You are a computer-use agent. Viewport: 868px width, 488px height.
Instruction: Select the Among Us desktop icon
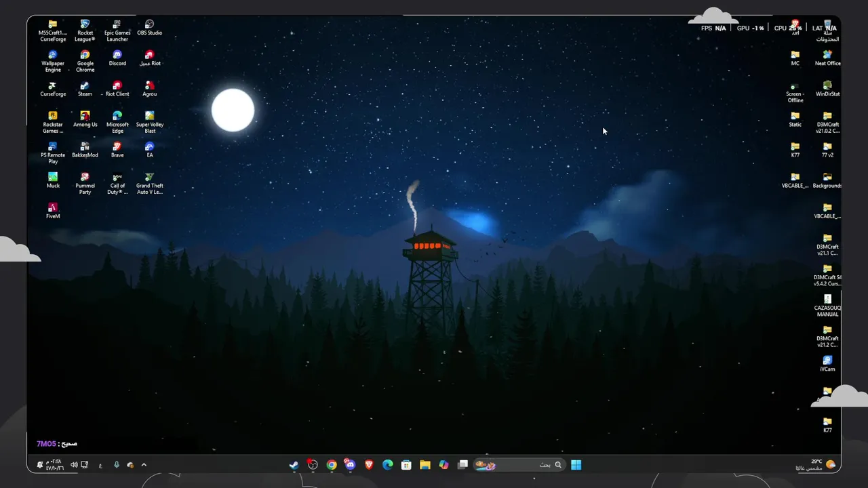click(x=85, y=119)
